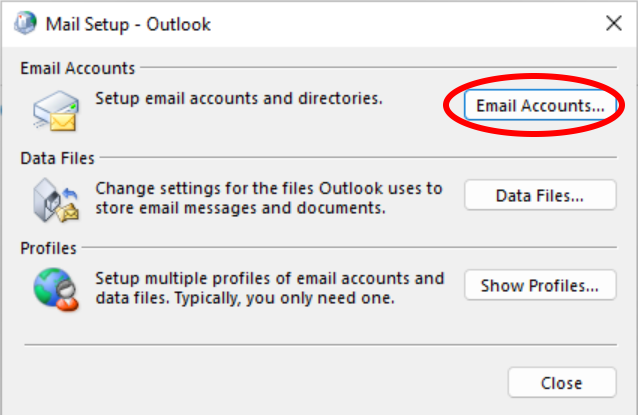The width and height of the screenshot is (638, 415).
Task: Click the "Mail Setup - Outlook" title text
Action: [x=128, y=24]
